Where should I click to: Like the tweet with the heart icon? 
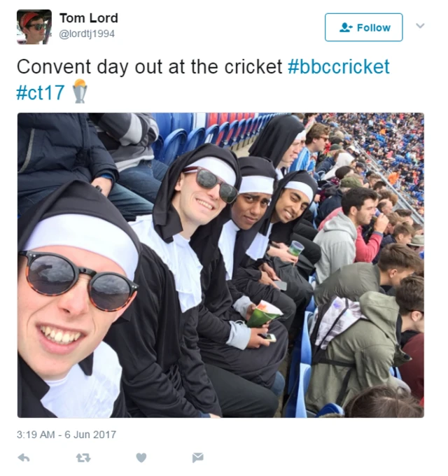(x=141, y=458)
